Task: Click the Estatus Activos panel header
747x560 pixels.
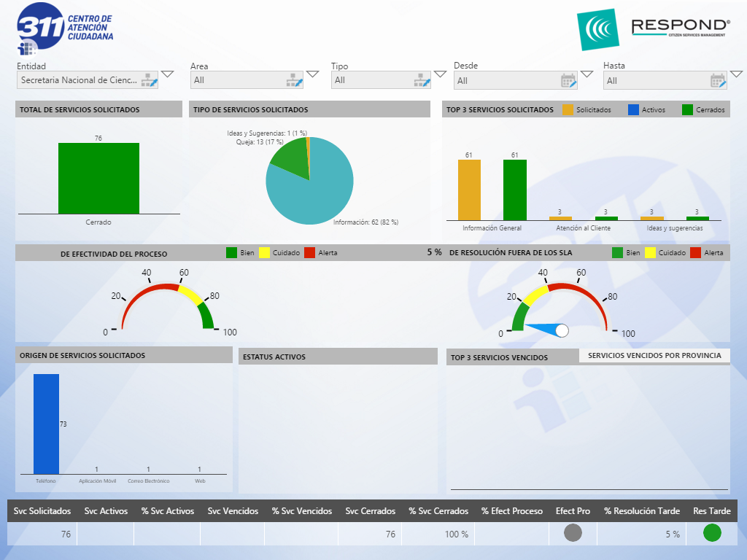Action: (338, 357)
